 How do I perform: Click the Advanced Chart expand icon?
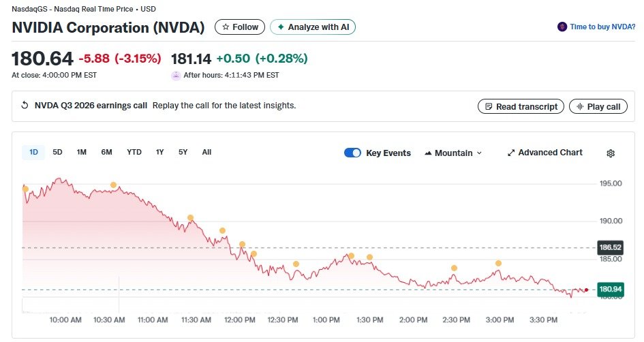(511, 153)
